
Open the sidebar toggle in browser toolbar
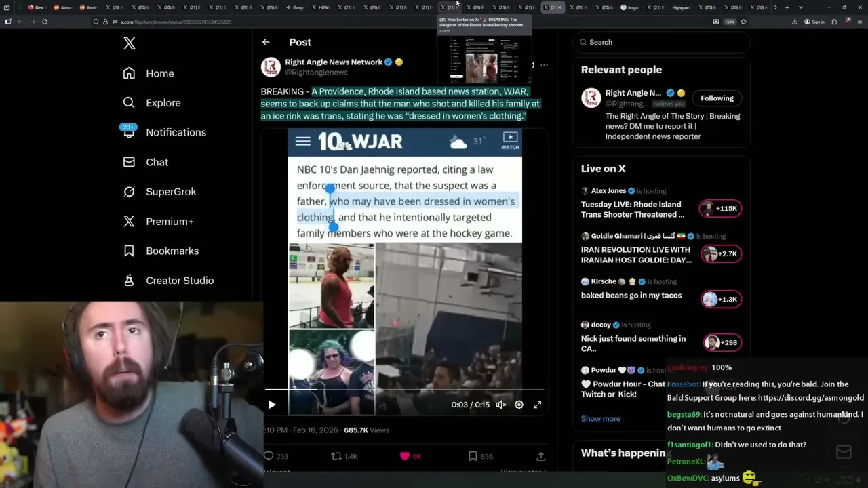(x=8, y=22)
